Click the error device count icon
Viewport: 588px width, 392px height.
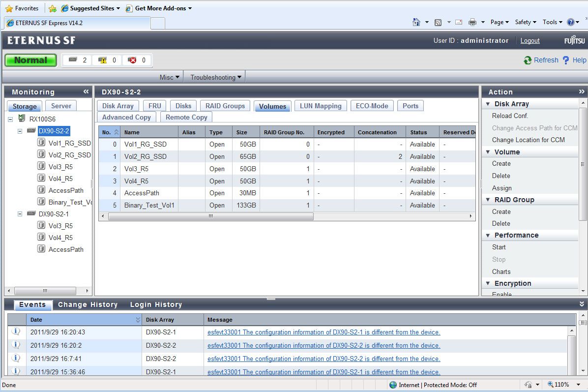point(132,60)
